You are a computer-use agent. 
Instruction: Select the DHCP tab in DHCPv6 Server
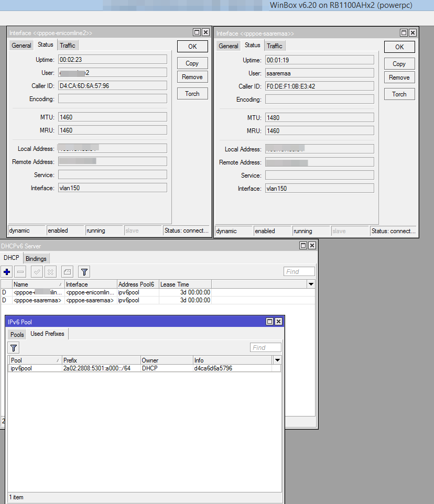point(11,258)
